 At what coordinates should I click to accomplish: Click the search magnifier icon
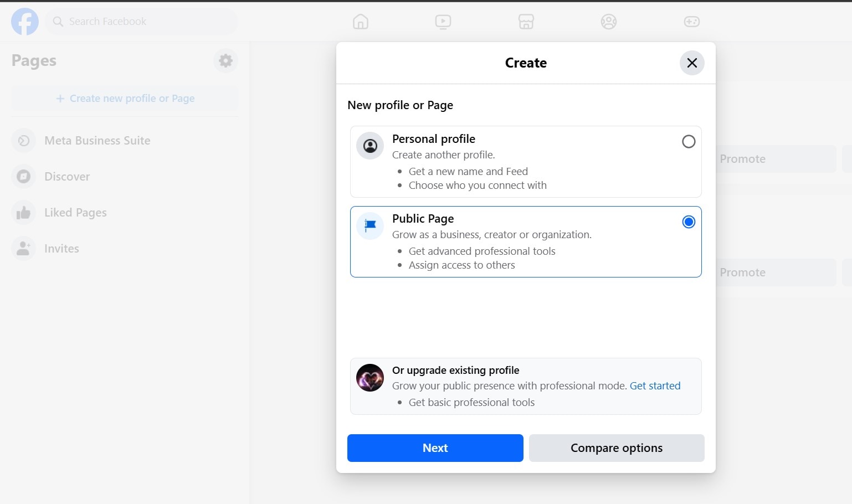(x=58, y=22)
